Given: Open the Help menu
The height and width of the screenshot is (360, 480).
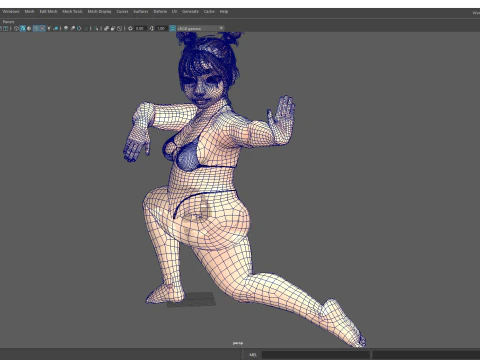Looking at the screenshot, I should (x=224, y=11).
